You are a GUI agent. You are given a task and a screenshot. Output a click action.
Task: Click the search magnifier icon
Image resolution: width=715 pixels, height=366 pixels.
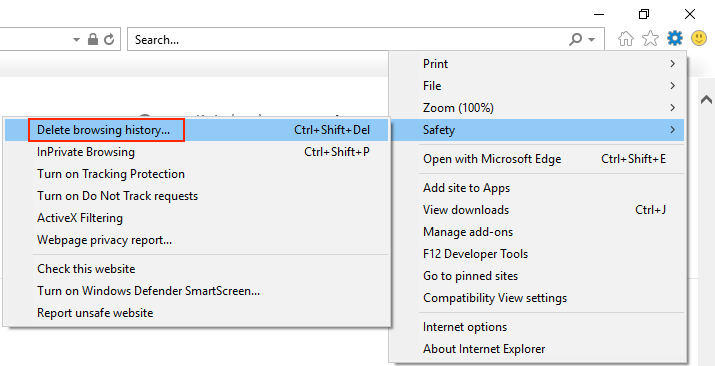[575, 40]
